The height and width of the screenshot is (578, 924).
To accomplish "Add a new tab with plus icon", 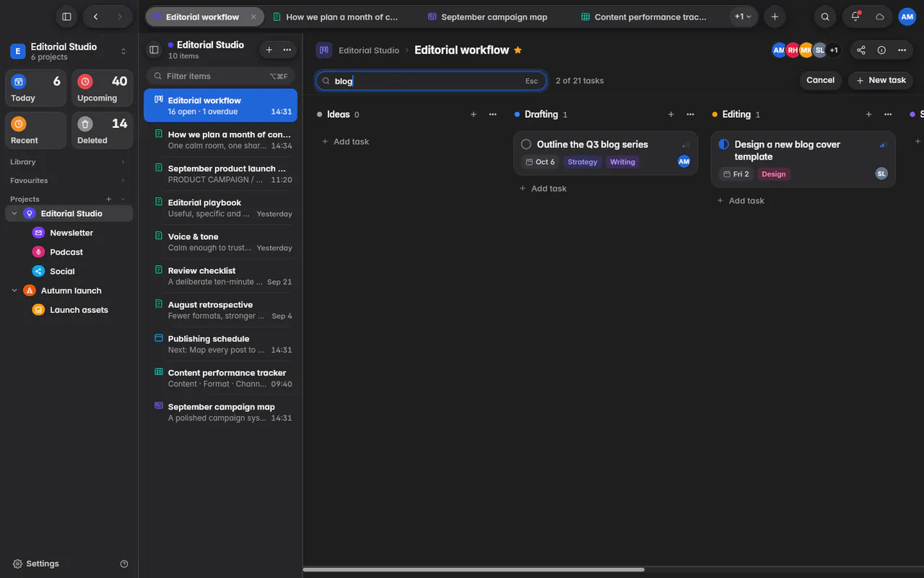I will [775, 17].
